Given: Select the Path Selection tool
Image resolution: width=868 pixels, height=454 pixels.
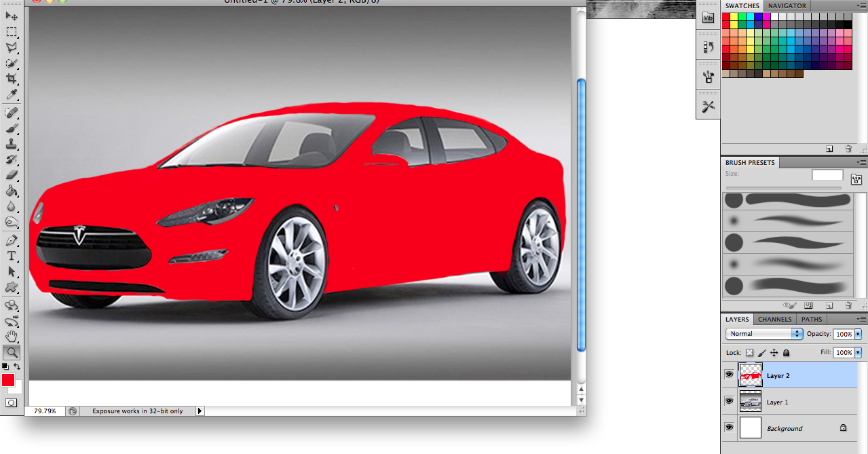Looking at the screenshot, I should [x=12, y=271].
